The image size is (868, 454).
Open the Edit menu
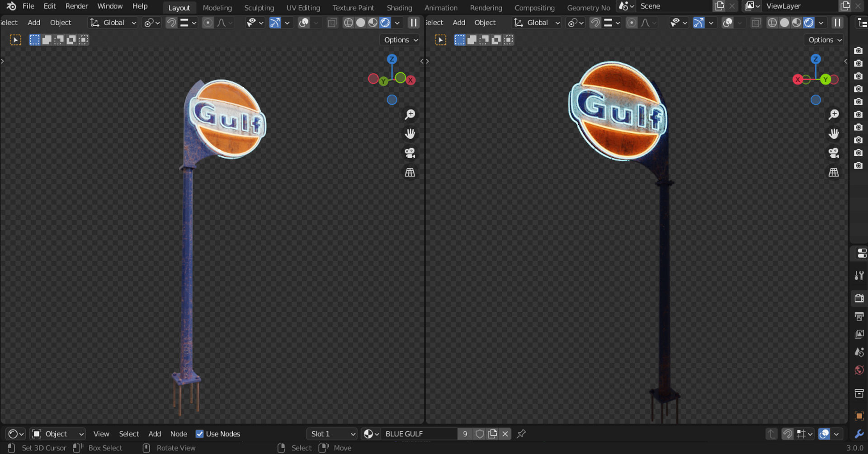point(50,6)
